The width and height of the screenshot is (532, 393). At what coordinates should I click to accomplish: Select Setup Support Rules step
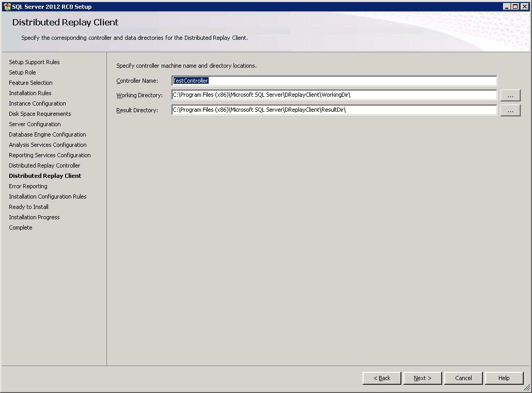(34, 62)
